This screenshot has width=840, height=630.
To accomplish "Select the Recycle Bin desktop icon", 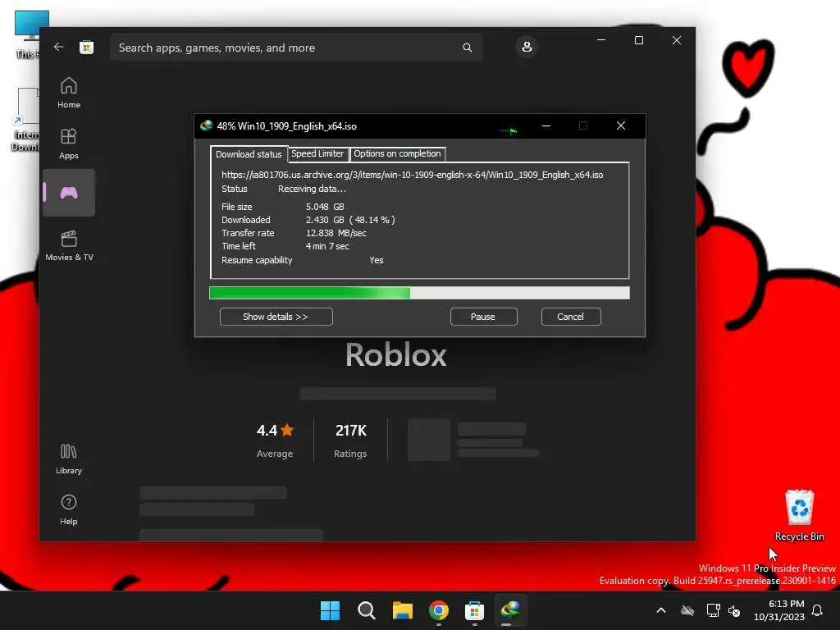I will pyautogui.click(x=799, y=515).
